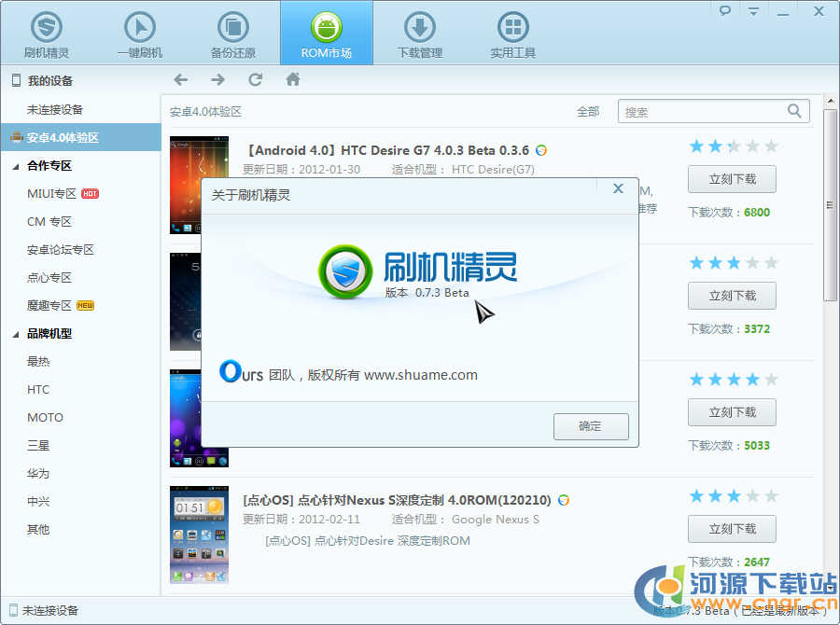Screen dimensions: 840x625
Task: Collapse the 品牌机型 section
Action: (16, 334)
